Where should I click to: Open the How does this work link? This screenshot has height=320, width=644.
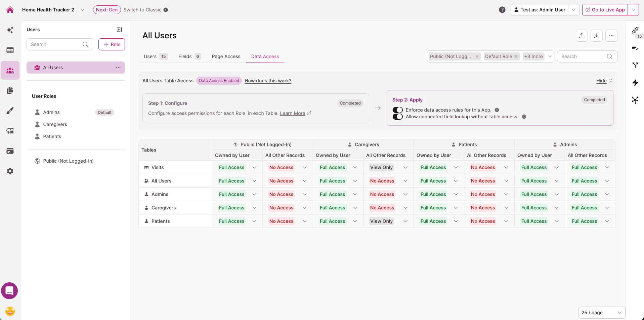click(268, 81)
